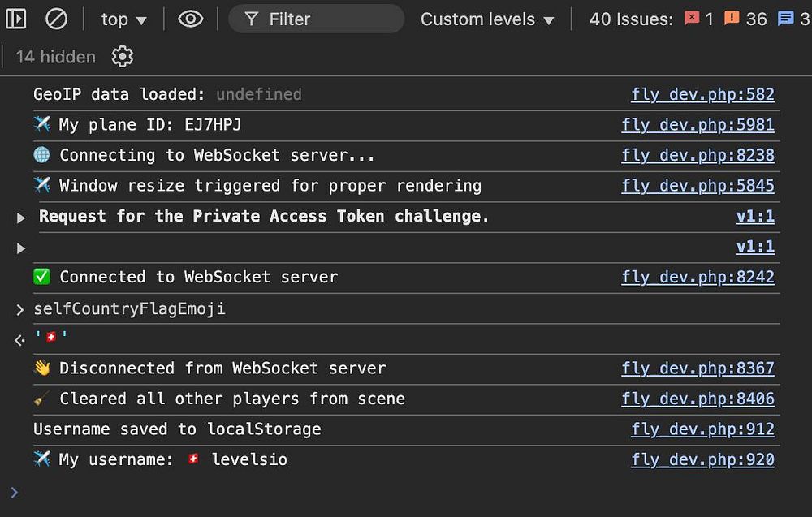Open the fly_dev.php:8242 source link
812x517 pixels.
pyautogui.click(x=698, y=277)
